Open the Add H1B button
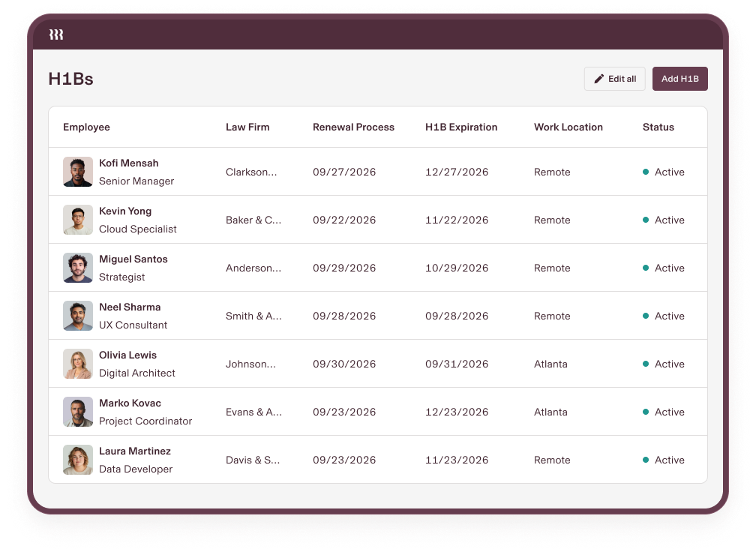 [x=679, y=79]
